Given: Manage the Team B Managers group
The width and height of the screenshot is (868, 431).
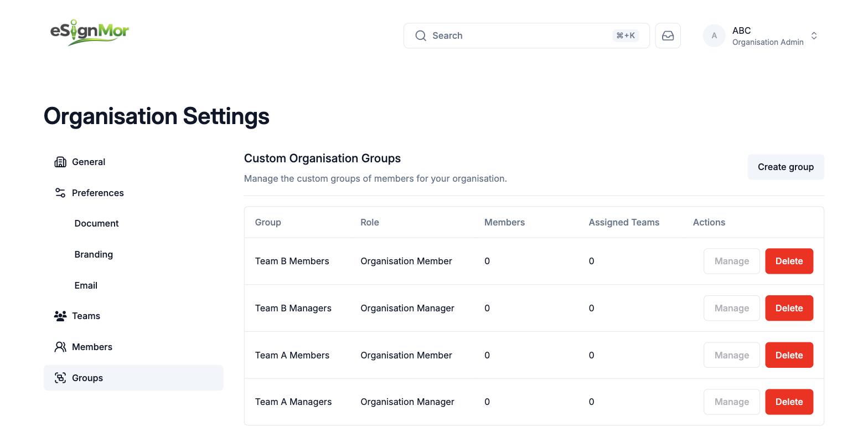Looking at the screenshot, I should click(732, 308).
